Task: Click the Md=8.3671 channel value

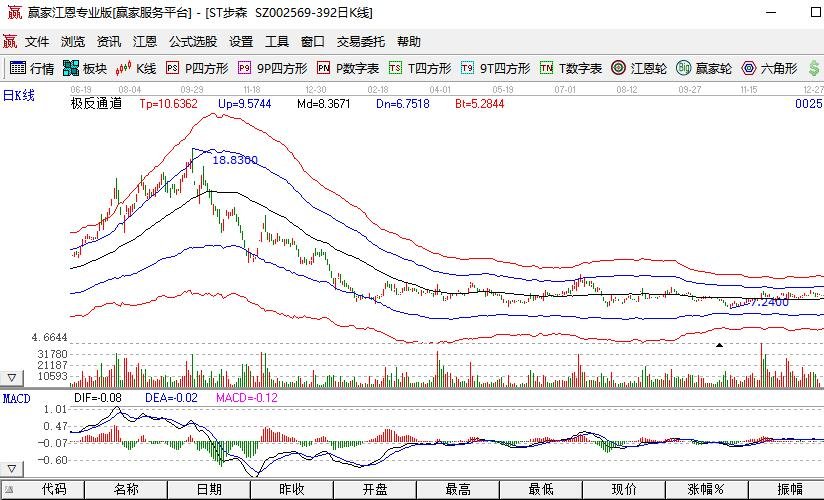Action: pyautogui.click(x=324, y=104)
